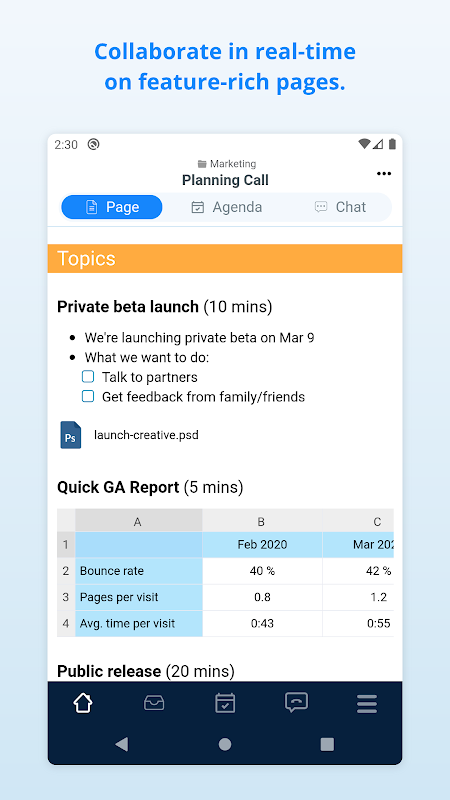Switch to the Agenda tab

tap(226, 207)
